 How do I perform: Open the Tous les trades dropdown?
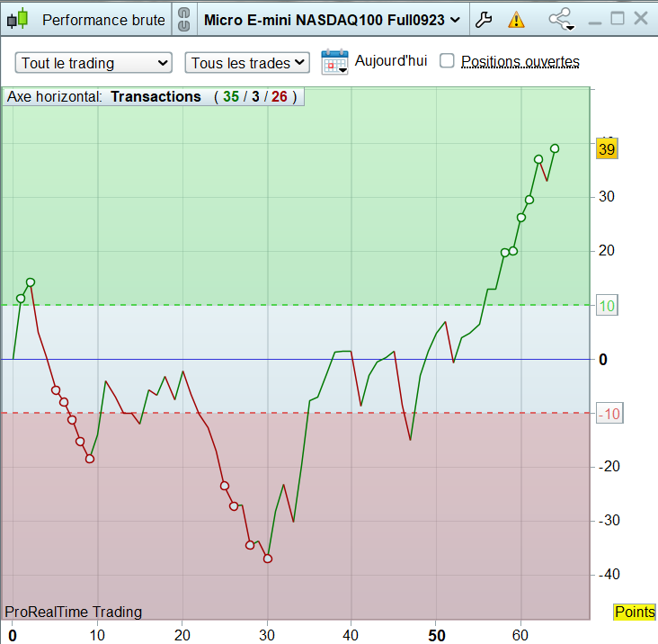(247, 63)
